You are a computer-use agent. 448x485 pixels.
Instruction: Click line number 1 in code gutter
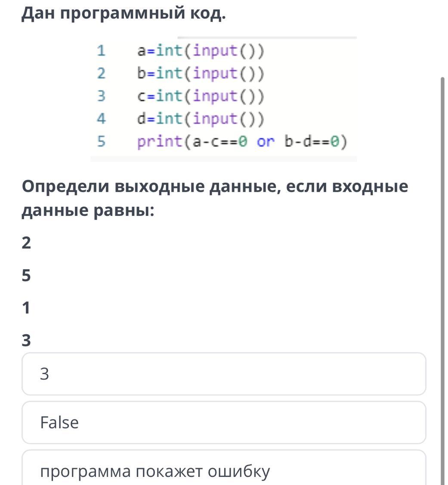101,51
